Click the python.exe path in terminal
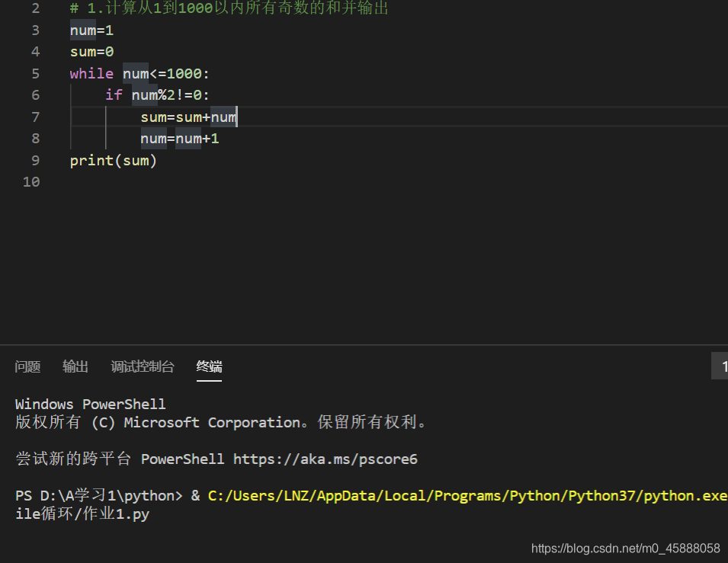The height and width of the screenshot is (563, 728). (467, 496)
